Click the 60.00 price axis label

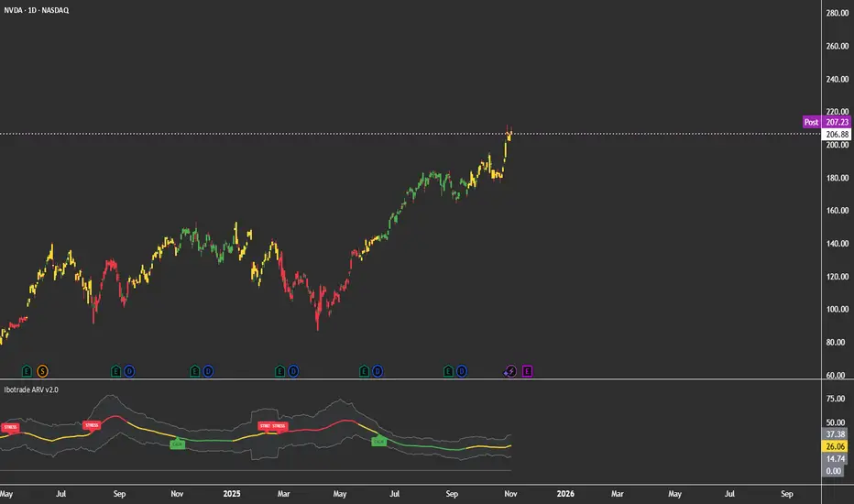[x=838, y=375]
